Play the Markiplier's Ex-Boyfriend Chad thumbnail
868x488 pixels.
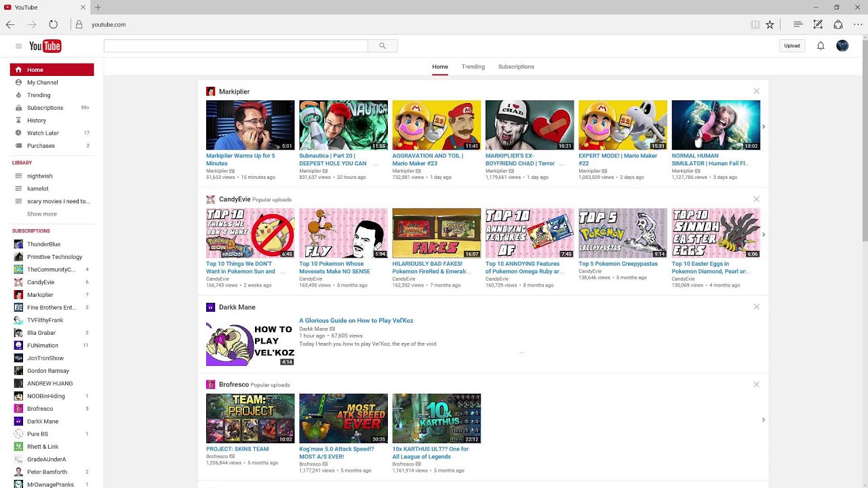click(530, 125)
